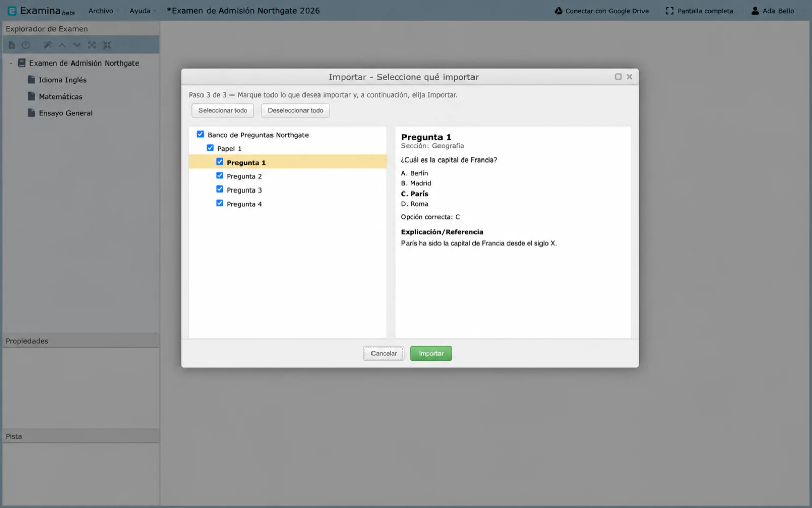This screenshot has width=812, height=508.
Task: Click the book icon of Examen de Admisión Northgate
Action: pyautogui.click(x=22, y=63)
